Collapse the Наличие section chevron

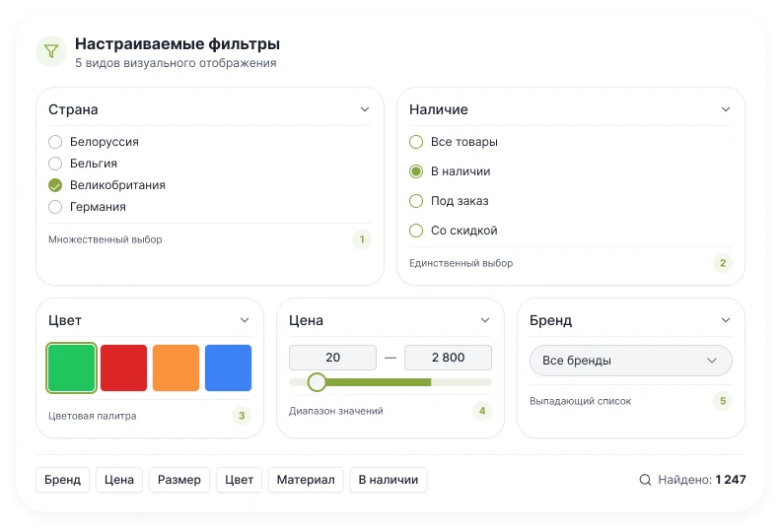[726, 109]
